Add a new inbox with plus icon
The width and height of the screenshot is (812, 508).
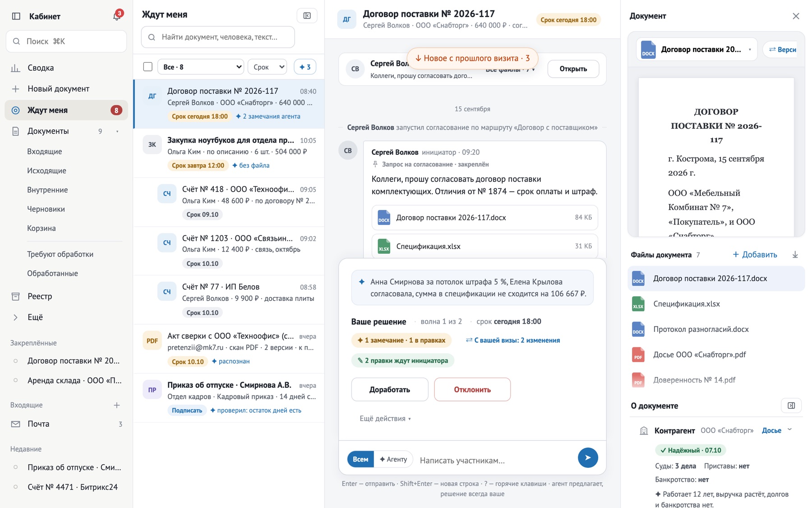[117, 405]
